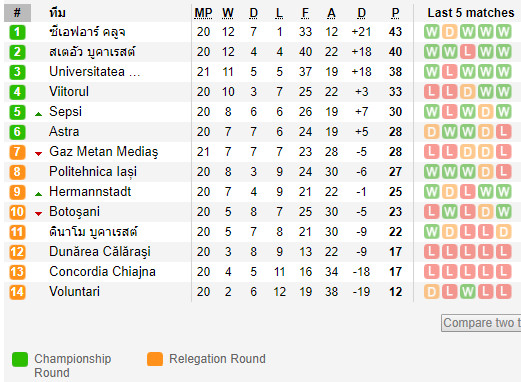
Task: Click the orange Relegation Round legend swatch
Action: click(155, 359)
